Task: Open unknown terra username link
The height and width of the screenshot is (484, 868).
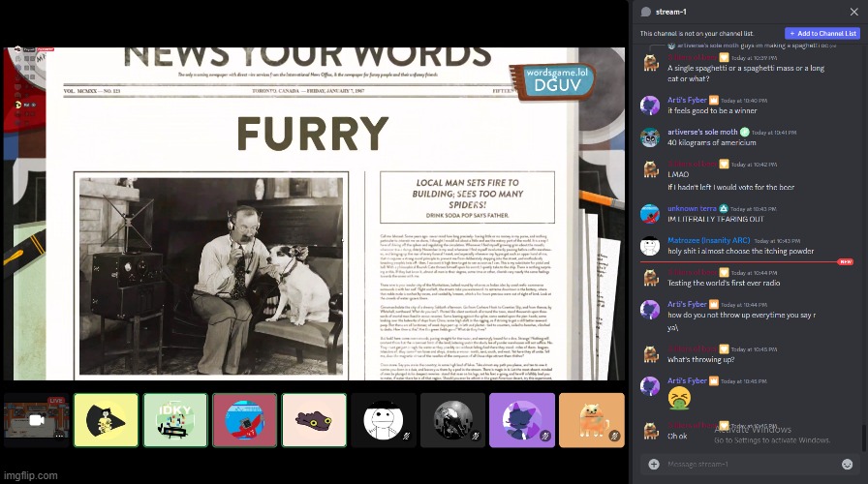Action: click(692, 208)
